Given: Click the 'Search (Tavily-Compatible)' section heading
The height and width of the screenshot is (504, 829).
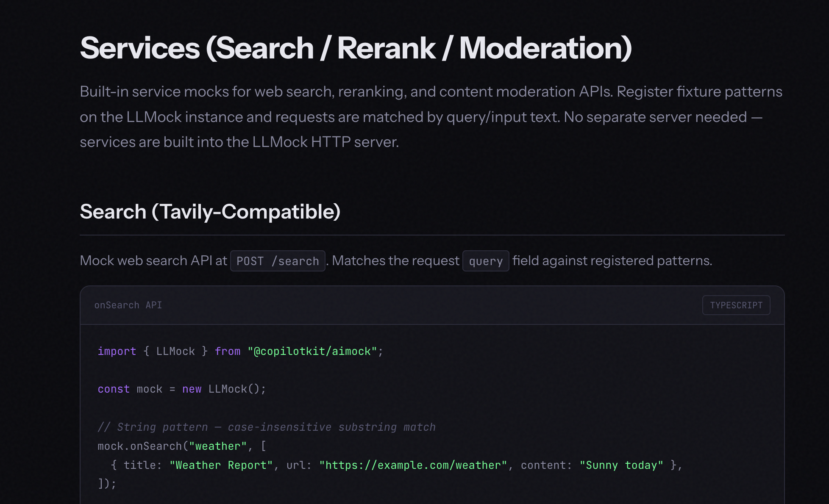Looking at the screenshot, I should point(210,212).
